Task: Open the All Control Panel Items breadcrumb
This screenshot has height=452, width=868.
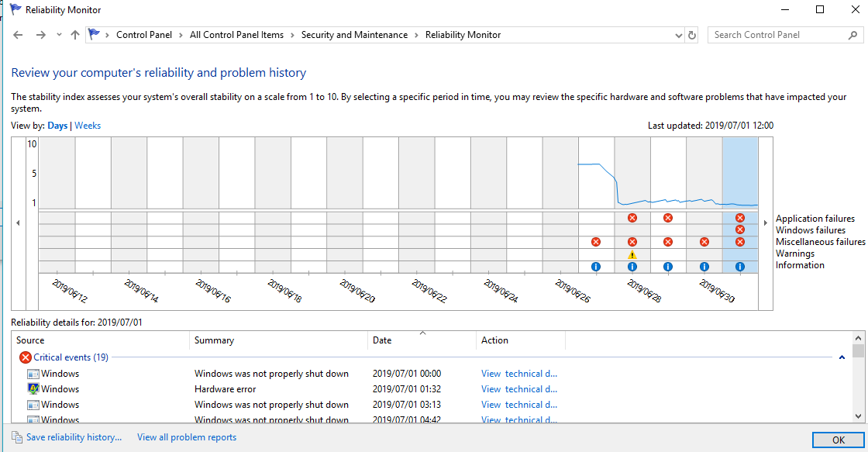Action: click(x=236, y=35)
